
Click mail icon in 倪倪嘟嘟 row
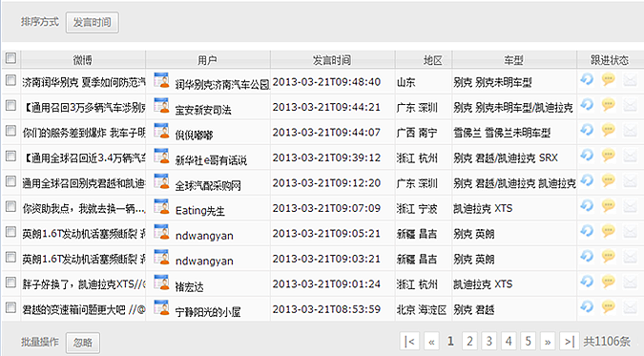pos(630,131)
